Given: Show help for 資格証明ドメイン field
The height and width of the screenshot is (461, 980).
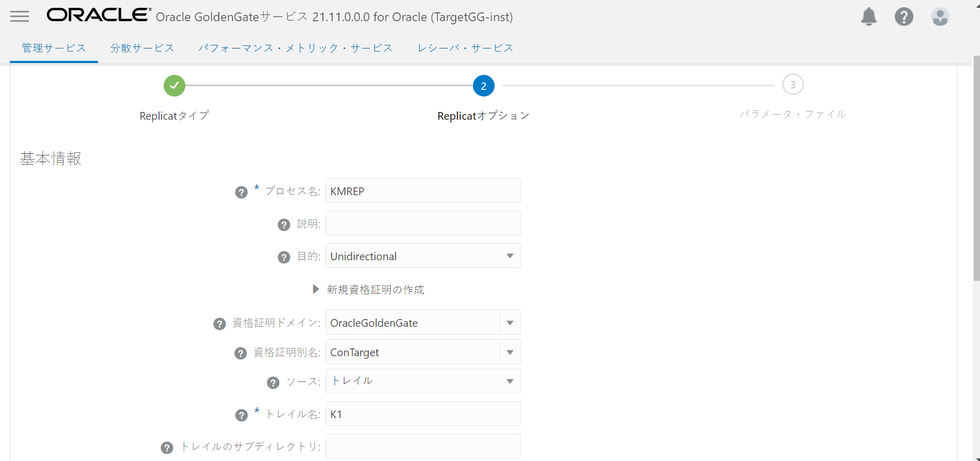Looking at the screenshot, I should point(219,324).
